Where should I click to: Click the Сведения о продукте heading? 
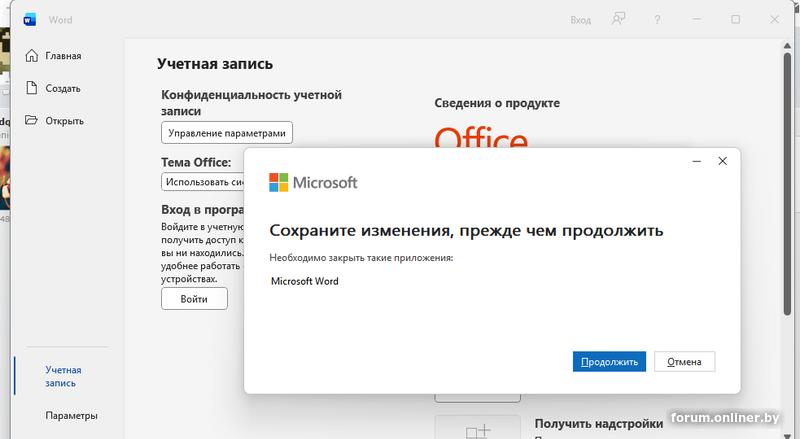click(497, 103)
